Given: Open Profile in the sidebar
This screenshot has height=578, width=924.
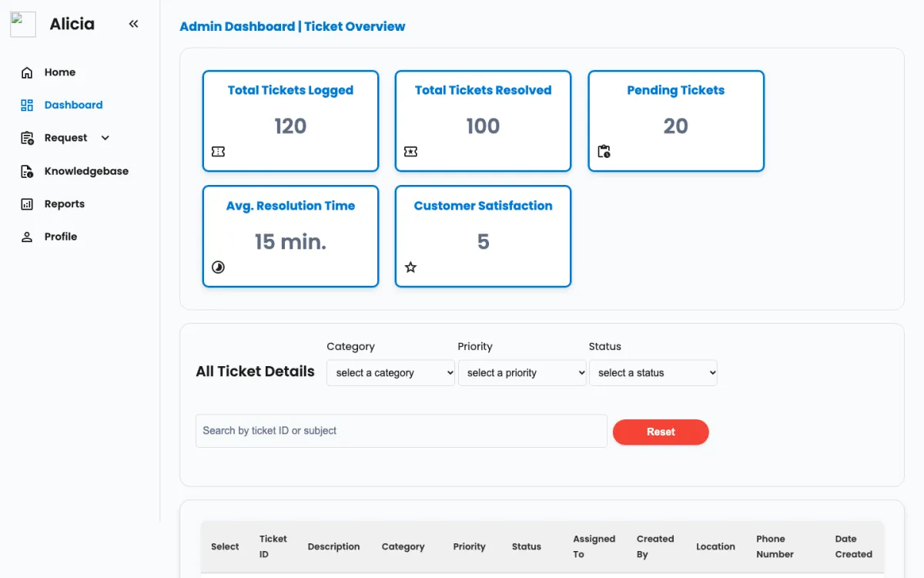Looking at the screenshot, I should [61, 237].
